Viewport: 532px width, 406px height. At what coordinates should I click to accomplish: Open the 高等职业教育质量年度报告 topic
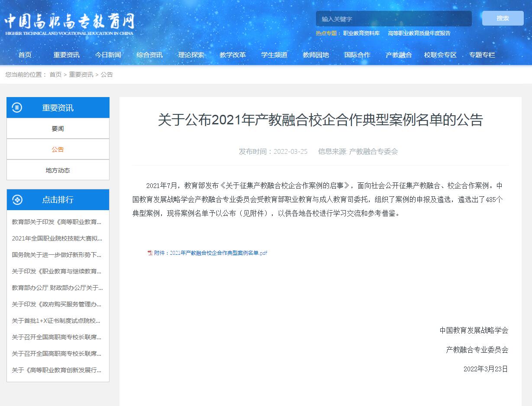click(x=418, y=33)
